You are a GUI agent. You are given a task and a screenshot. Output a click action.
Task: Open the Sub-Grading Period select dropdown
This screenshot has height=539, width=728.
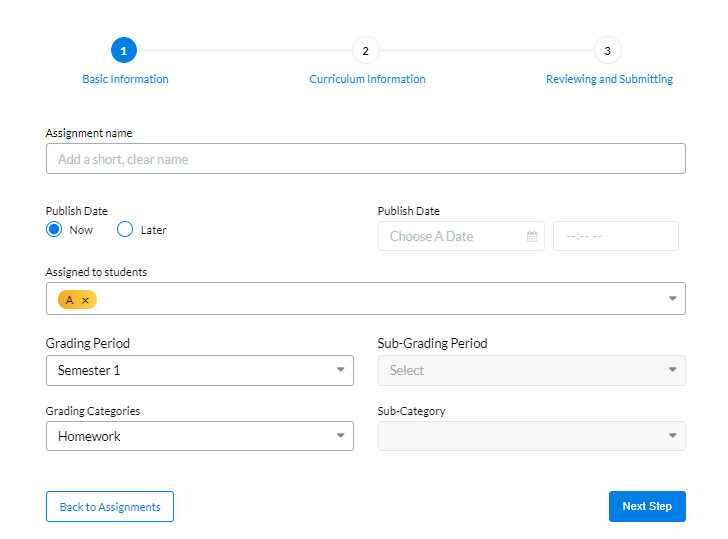pyautogui.click(x=531, y=370)
